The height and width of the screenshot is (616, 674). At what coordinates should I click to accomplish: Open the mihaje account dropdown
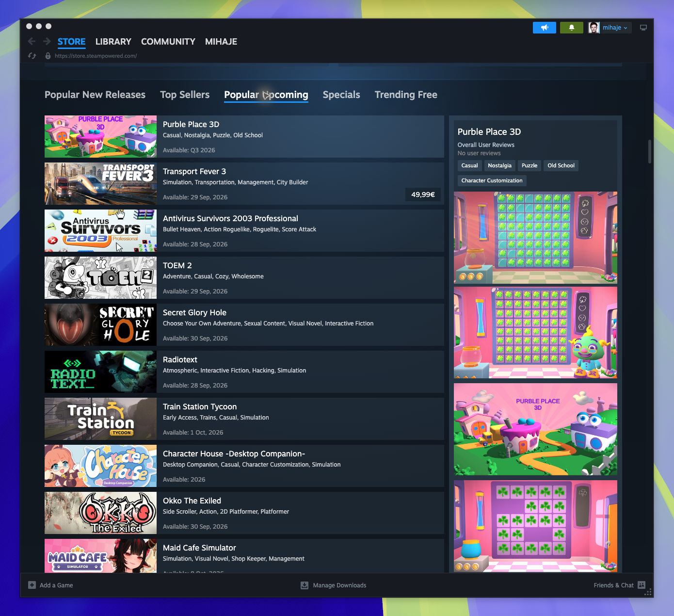[615, 28]
